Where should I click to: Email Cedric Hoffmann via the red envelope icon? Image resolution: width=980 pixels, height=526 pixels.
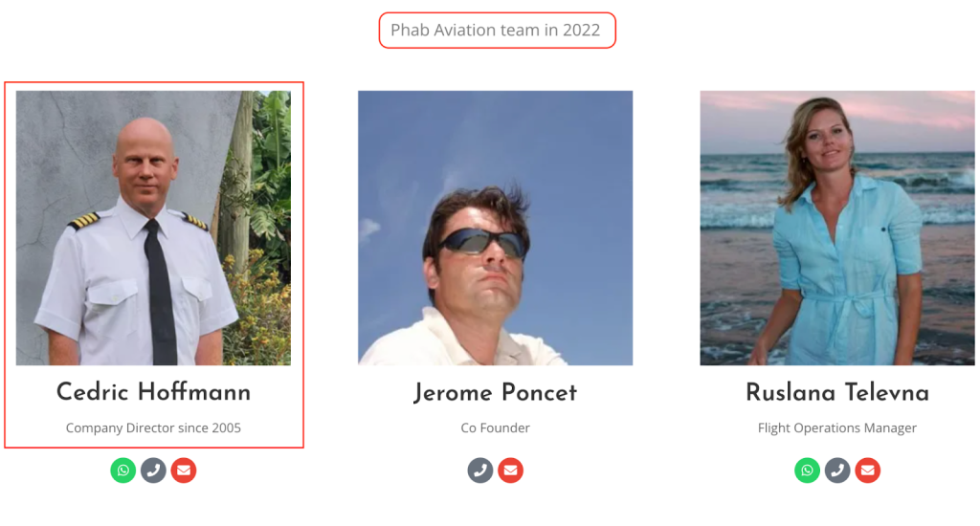point(184,471)
